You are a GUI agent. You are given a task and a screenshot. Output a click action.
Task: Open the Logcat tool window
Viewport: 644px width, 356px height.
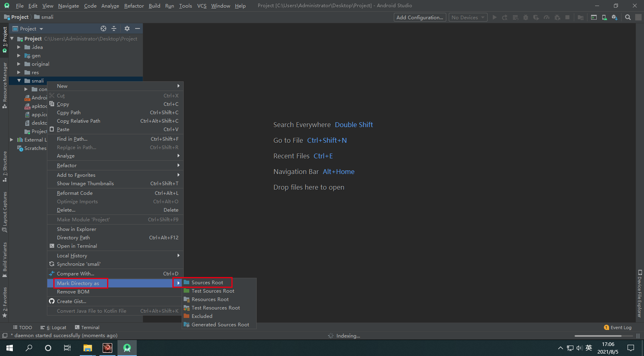(x=53, y=328)
